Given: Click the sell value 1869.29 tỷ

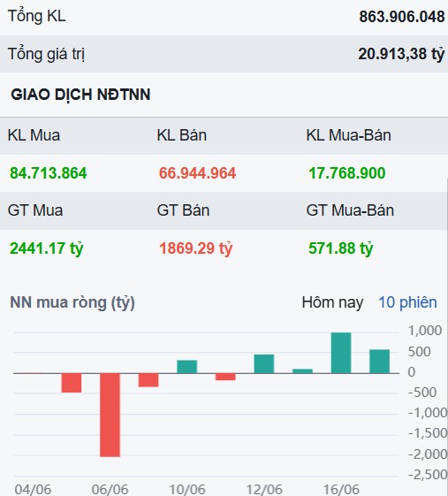Looking at the screenshot, I should 195,248.
